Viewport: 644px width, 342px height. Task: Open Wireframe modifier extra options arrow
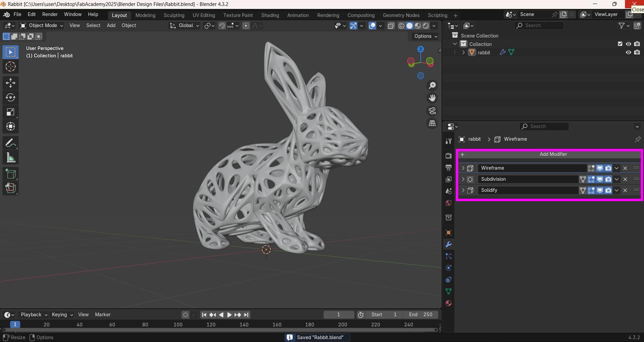[616, 168]
